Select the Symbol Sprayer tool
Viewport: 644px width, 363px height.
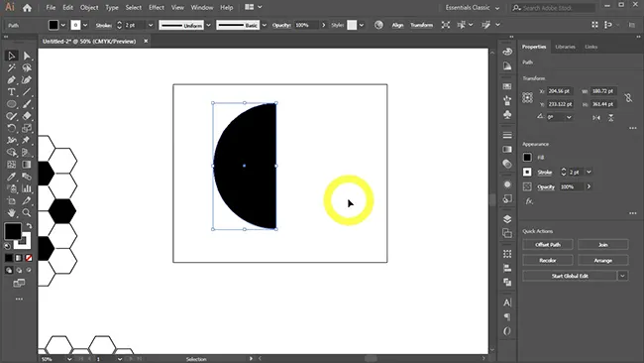(12, 188)
